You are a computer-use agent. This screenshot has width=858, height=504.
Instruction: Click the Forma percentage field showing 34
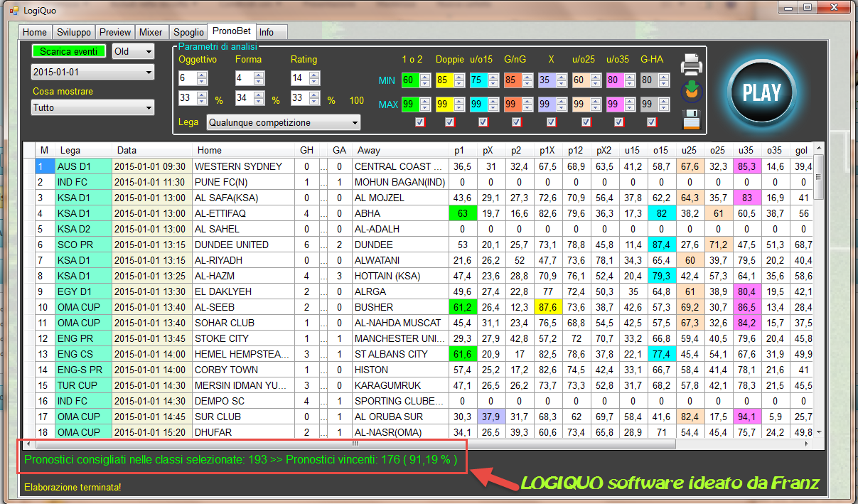coord(244,98)
